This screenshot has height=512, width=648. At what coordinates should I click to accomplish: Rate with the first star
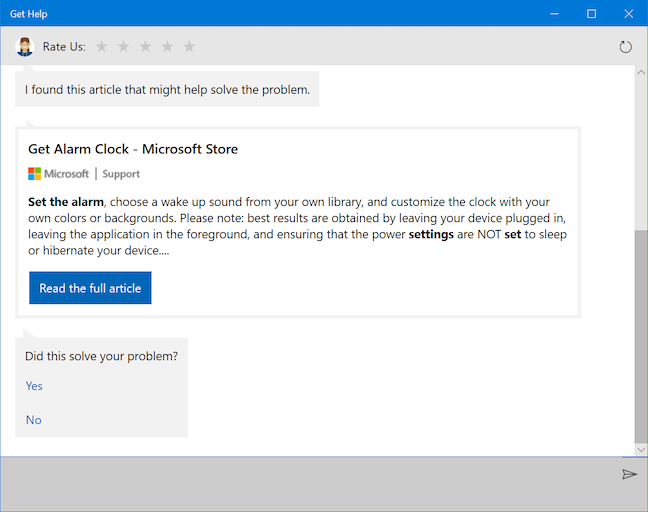(101, 46)
